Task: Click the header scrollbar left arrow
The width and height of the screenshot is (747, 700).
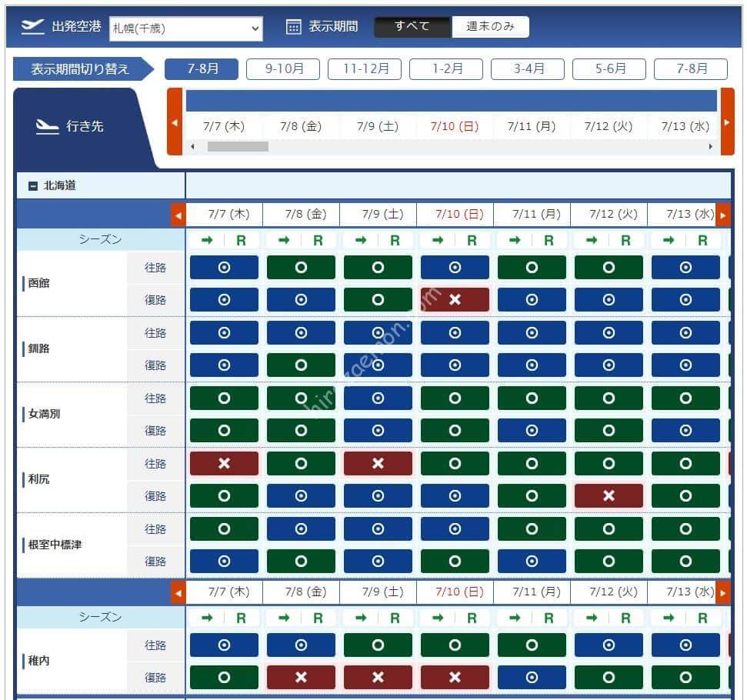Action: click(192, 147)
